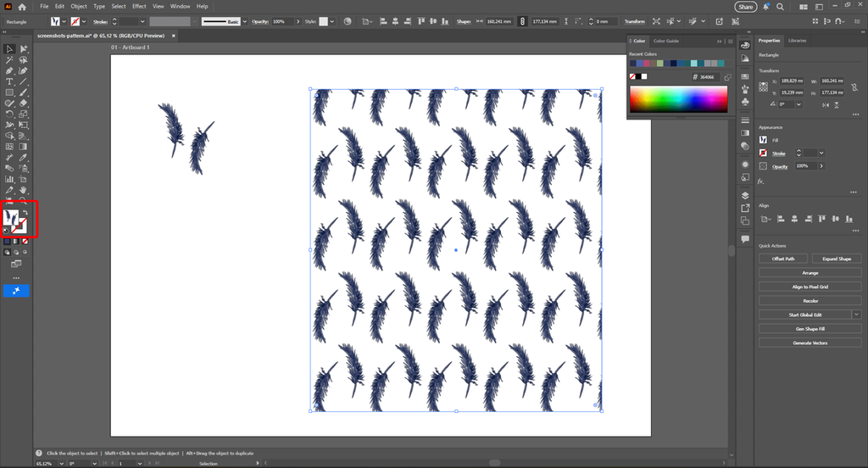Image resolution: width=868 pixels, height=468 pixels.
Task: Open the Effect menu
Action: click(x=139, y=7)
